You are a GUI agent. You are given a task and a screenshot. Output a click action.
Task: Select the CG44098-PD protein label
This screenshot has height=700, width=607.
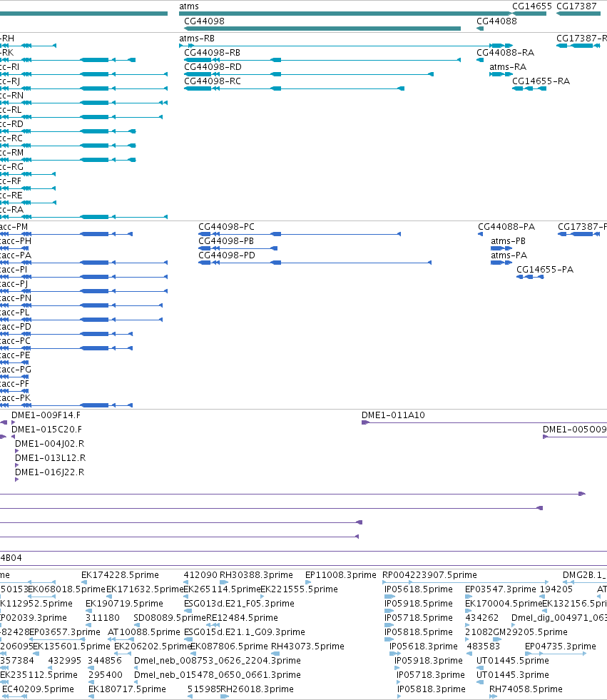tap(227, 255)
